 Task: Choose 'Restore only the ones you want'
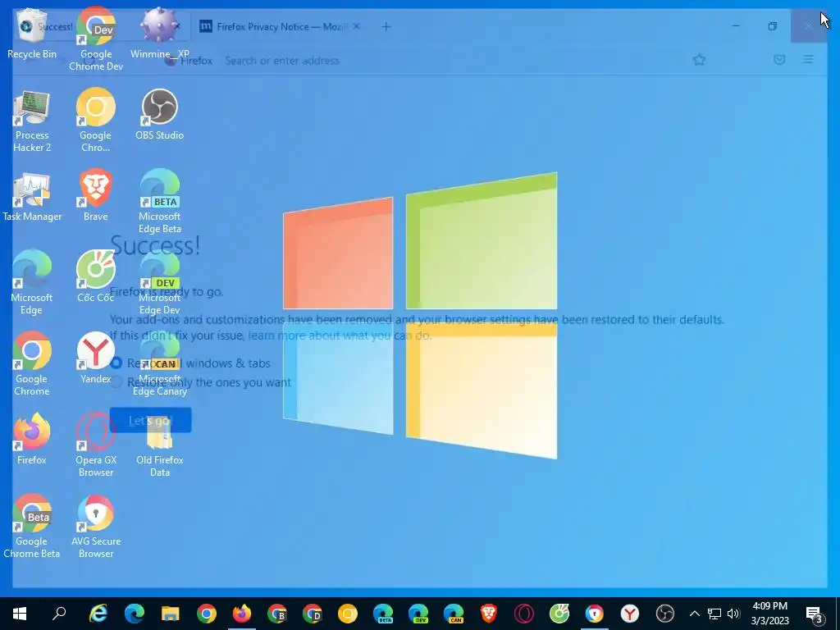pyautogui.click(x=201, y=382)
